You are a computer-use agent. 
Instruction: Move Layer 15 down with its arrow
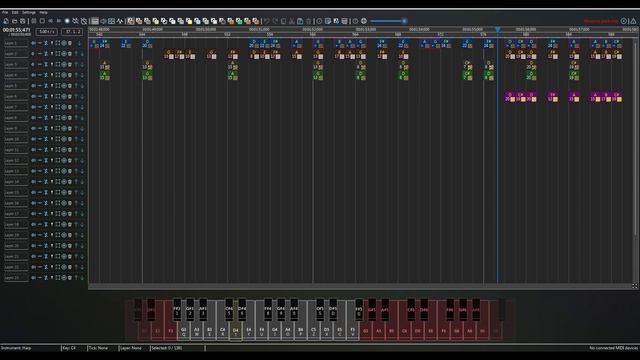tap(82, 192)
